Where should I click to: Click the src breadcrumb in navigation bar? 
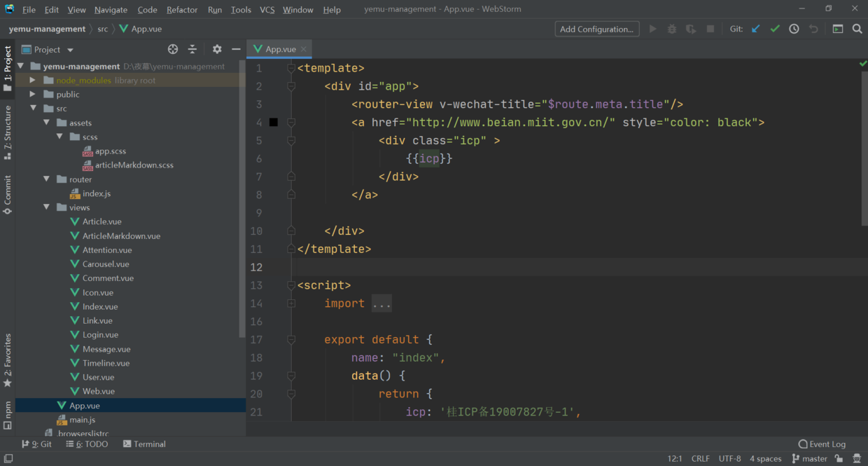click(x=103, y=29)
